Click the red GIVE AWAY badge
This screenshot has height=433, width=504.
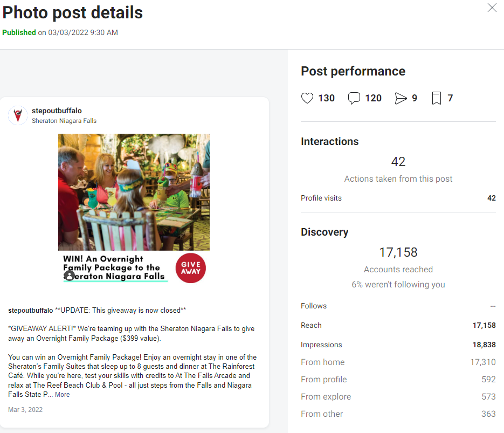click(191, 268)
